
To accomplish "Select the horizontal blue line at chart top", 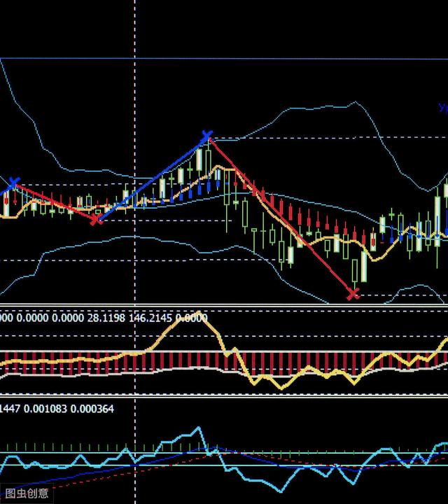I will pyautogui.click(x=224, y=58).
